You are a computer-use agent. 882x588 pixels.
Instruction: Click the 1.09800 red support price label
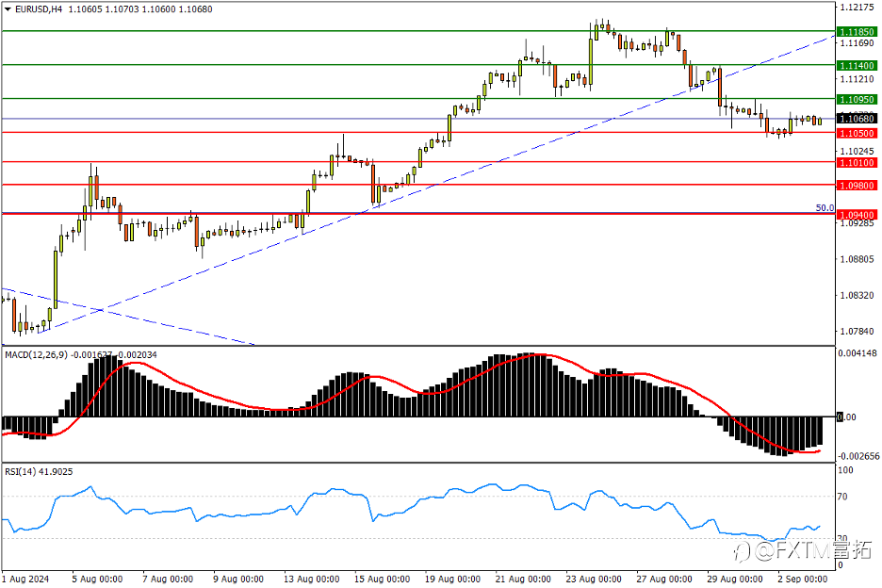tap(857, 185)
